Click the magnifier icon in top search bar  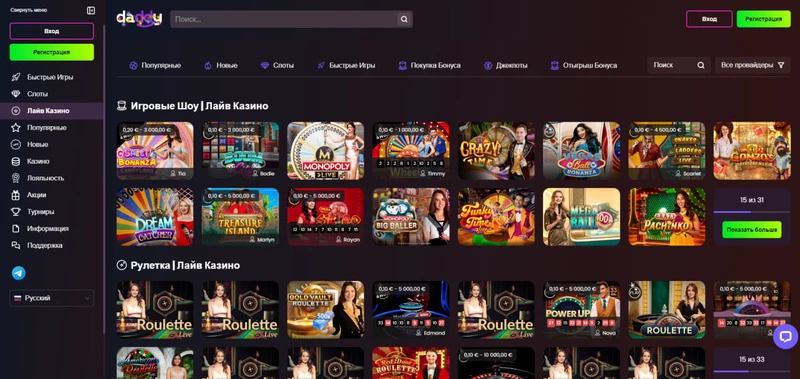coord(404,19)
